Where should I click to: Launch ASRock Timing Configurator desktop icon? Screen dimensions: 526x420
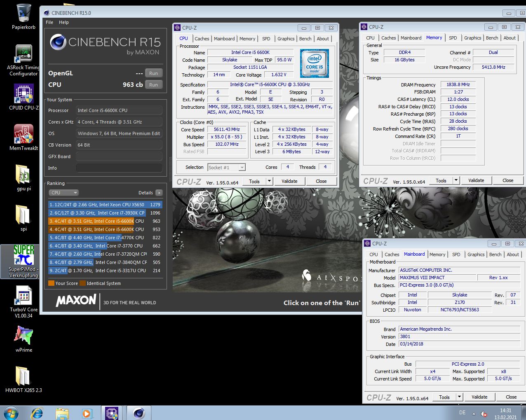(23, 61)
